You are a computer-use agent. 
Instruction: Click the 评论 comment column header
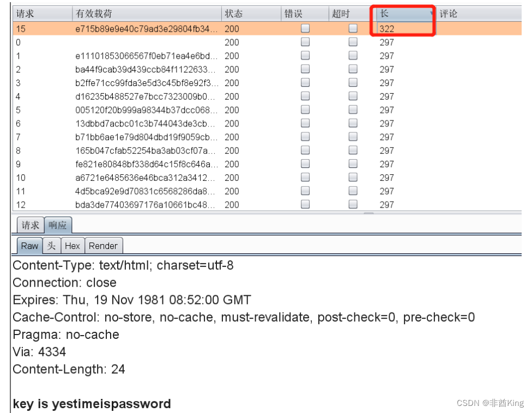pyautogui.click(x=479, y=14)
